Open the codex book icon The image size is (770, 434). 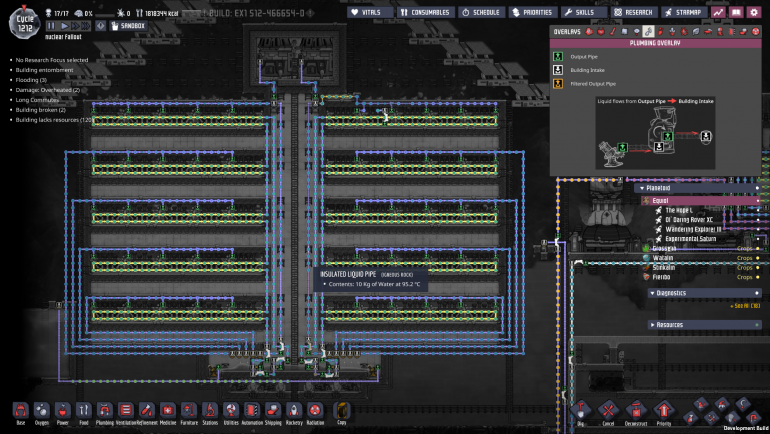coord(737,12)
